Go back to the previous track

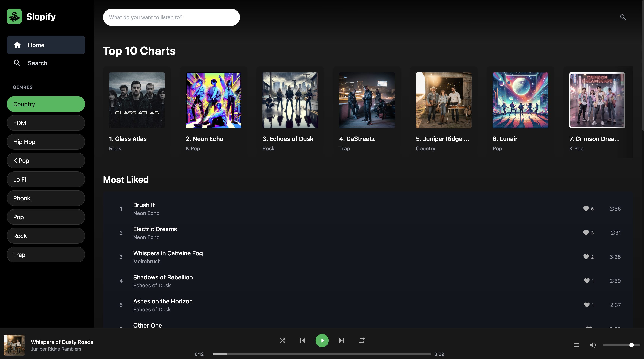(302, 341)
